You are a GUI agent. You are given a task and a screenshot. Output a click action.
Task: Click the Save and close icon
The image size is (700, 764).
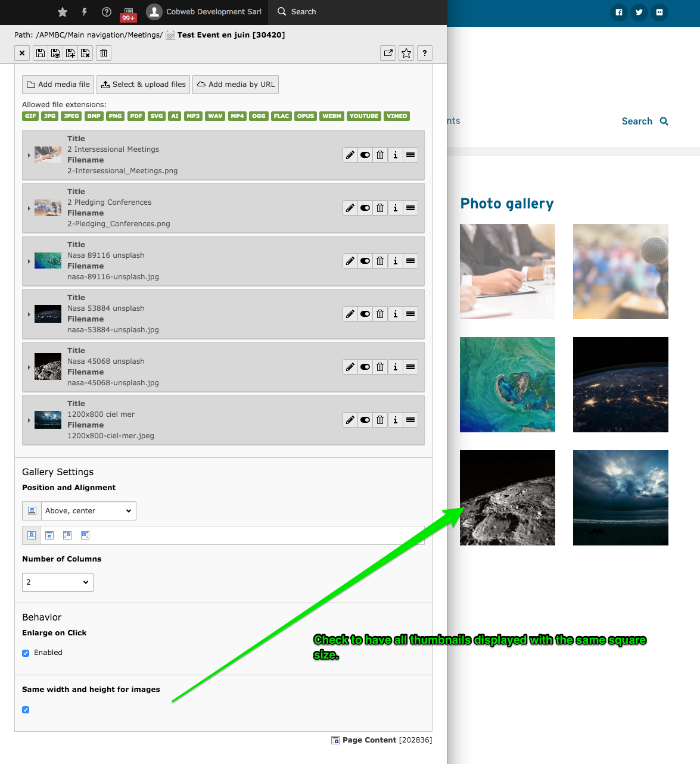(85, 53)
